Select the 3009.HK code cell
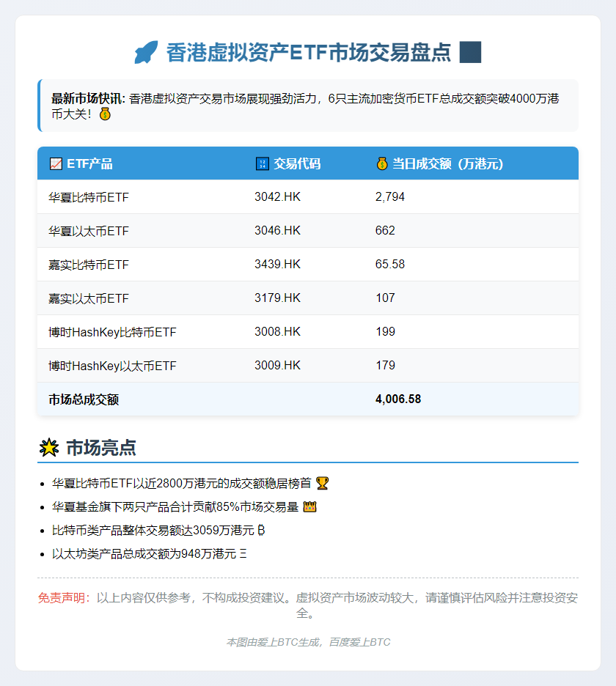This screenshot has width=616, height=686. tap(278, 365)
